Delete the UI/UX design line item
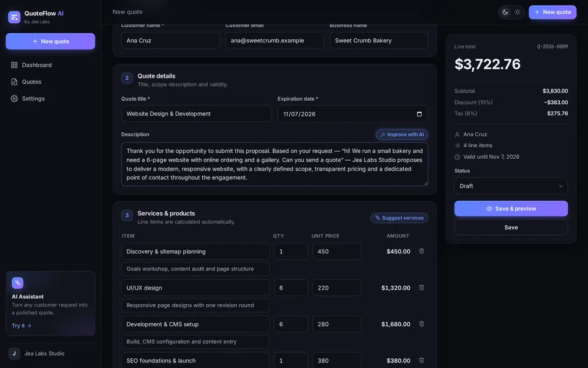This screenshot has height=368, width=588. tap(421, 288)
